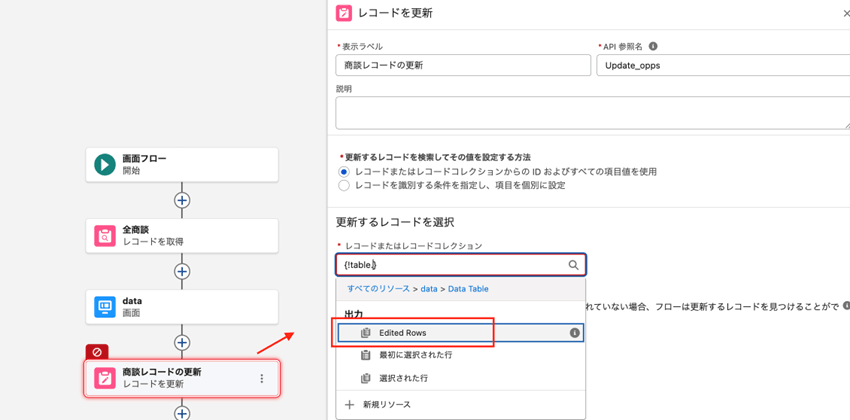Add element below 画面フロー start node

[x=182, y=200]
